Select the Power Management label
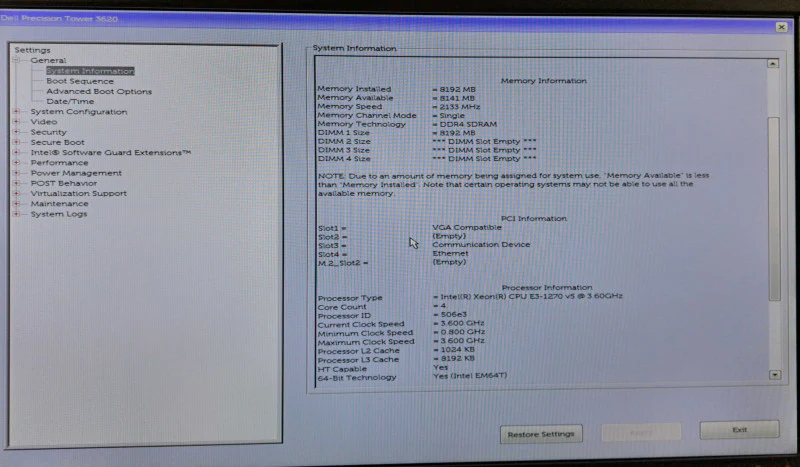 pos(76,173)
